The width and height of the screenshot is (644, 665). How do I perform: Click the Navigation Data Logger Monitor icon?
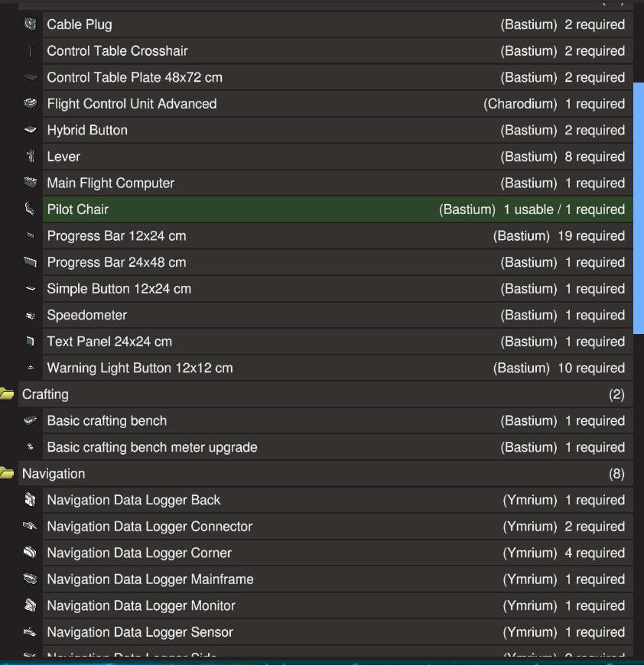point(30,606)
